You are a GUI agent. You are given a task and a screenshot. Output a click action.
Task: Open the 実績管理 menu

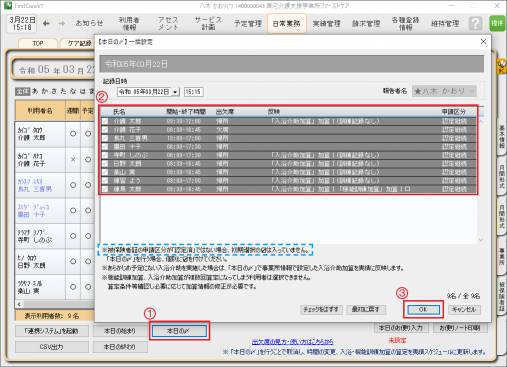click(x=326, y=24)
